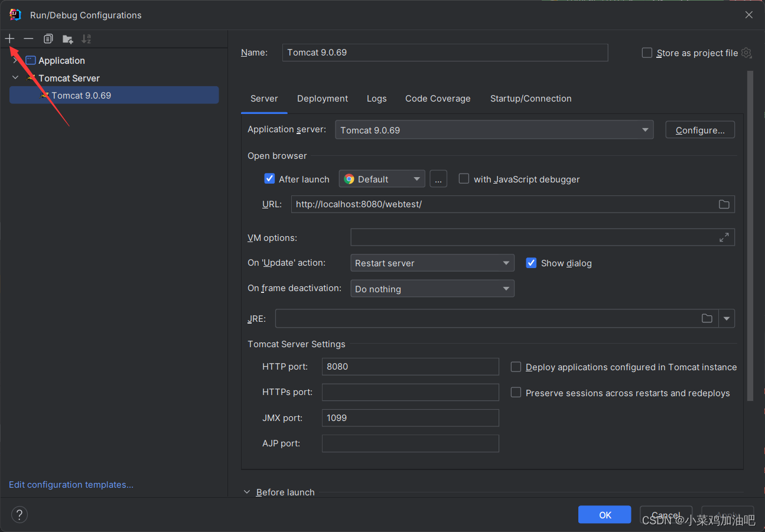Click the Name input field

(x=445, y=53)
